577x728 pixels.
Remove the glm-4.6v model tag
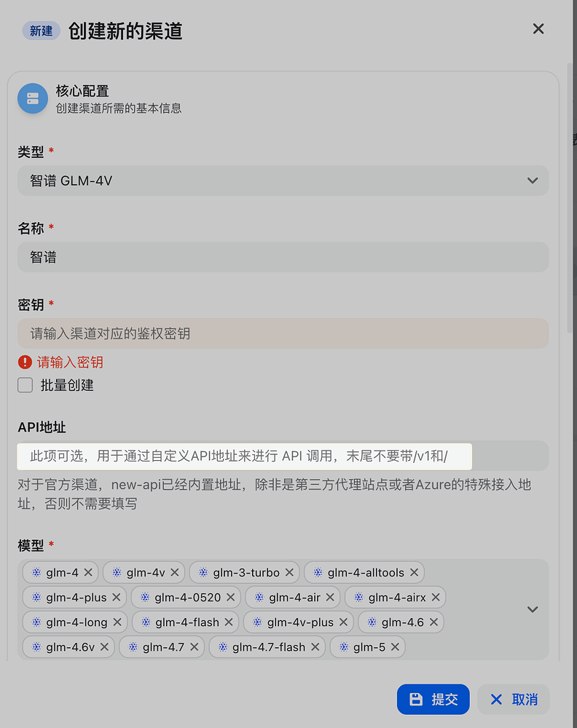(104, 646)
